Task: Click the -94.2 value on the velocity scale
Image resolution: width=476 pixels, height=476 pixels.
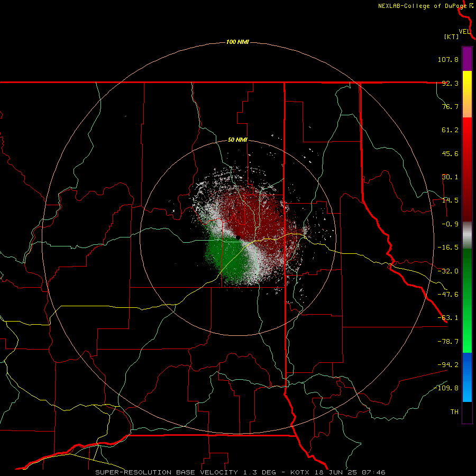Action: [448, 364]
